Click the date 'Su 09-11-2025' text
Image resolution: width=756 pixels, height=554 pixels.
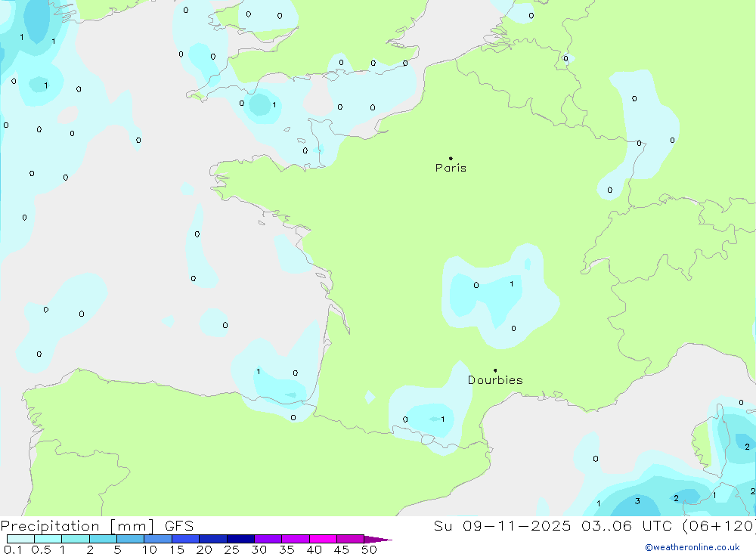pos(502,525)
